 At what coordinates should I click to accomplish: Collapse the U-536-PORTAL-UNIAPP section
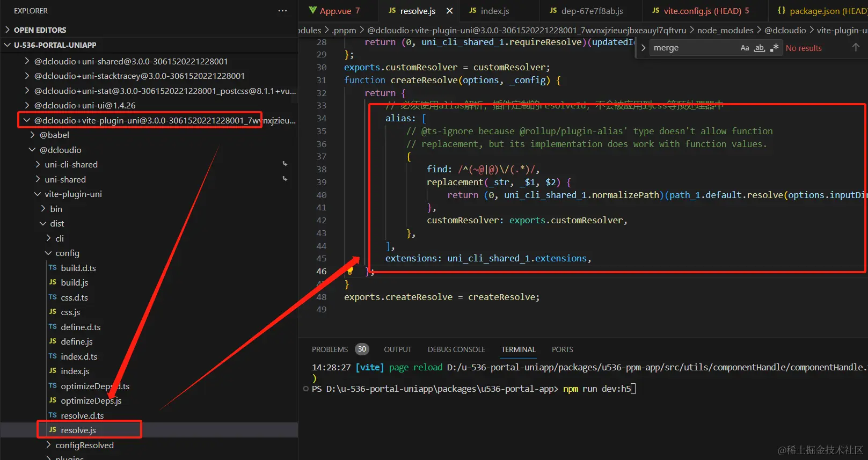[x=8, y=45]
